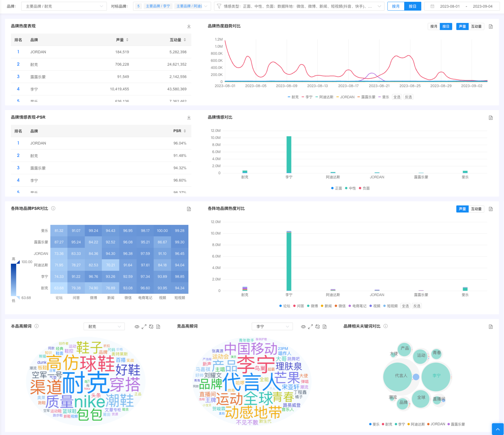Click 全选 in trend chart legend
Viewport: 504px width, 435px height.
(x=397, y=97)
